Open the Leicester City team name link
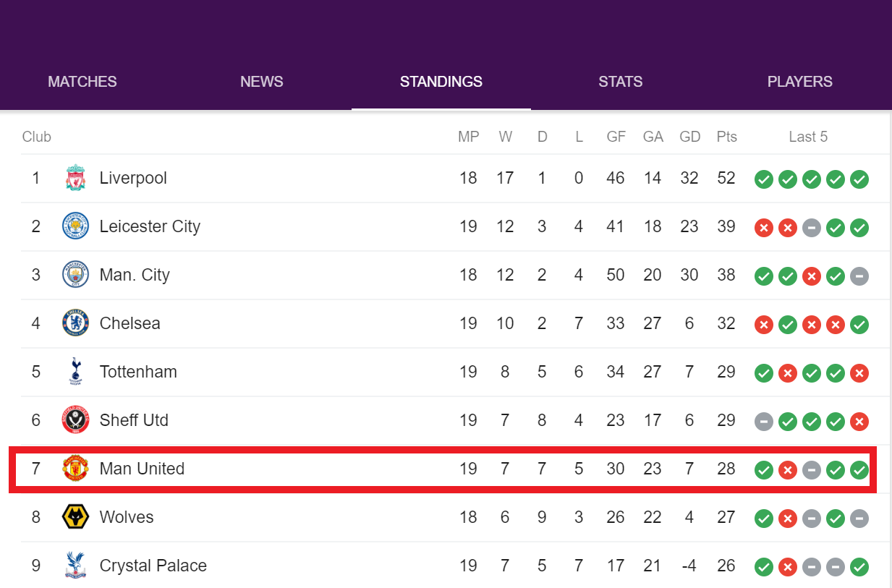Image resolution: width=892 pixels, height=588 pixels. click(150, 226)
